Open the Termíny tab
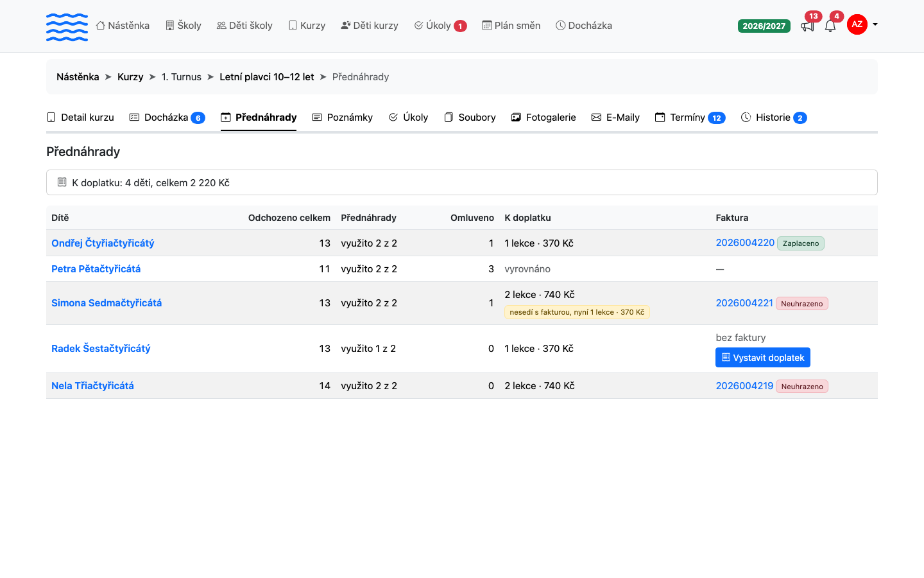Image resolution: width=924 pixels, height=578 pixels. click(x=690, y=118)
